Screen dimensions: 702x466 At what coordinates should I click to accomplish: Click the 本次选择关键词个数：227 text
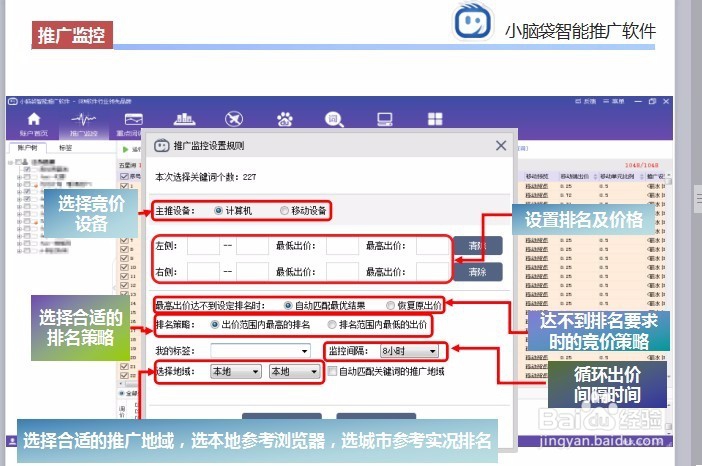[205, 177]
